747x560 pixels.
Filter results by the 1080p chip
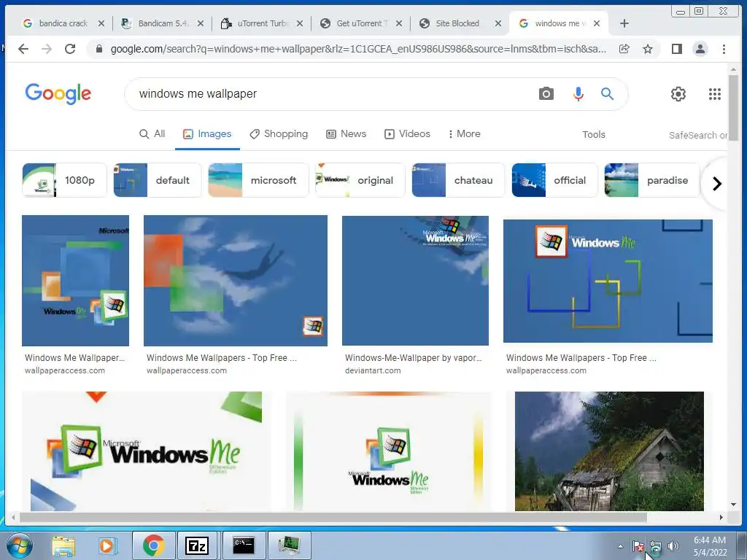[64, 180]
